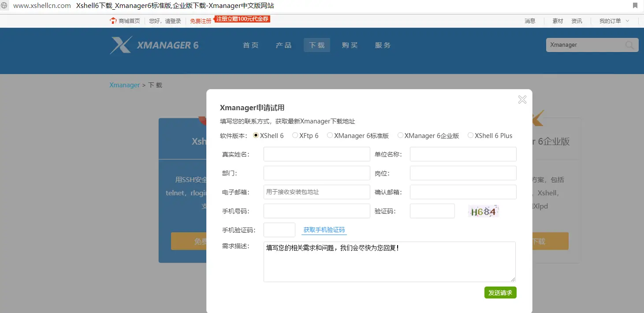Select the XFtp 6 radio button
644x313 pixels.
click(295, 135)
